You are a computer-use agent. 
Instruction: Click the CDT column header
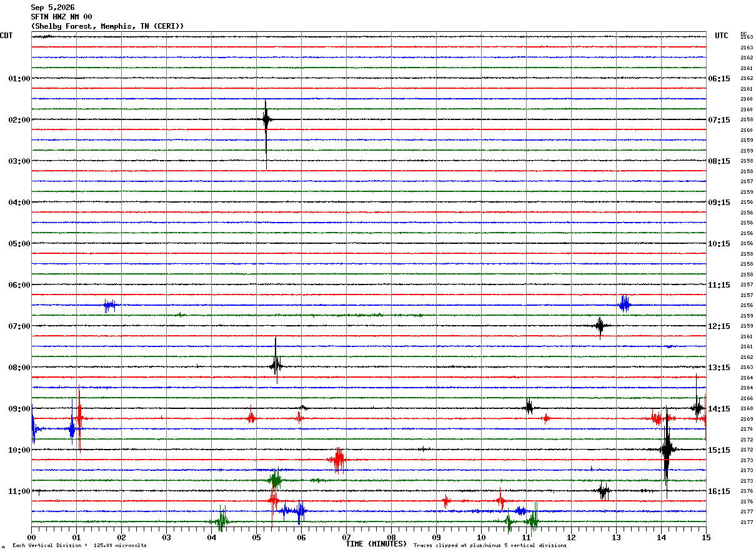(x=6, y=36)
